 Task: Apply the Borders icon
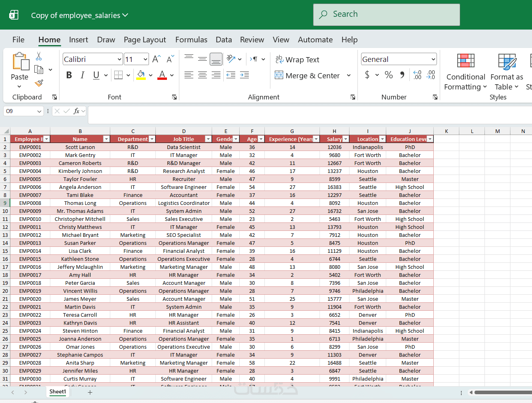tap(118, 75)
